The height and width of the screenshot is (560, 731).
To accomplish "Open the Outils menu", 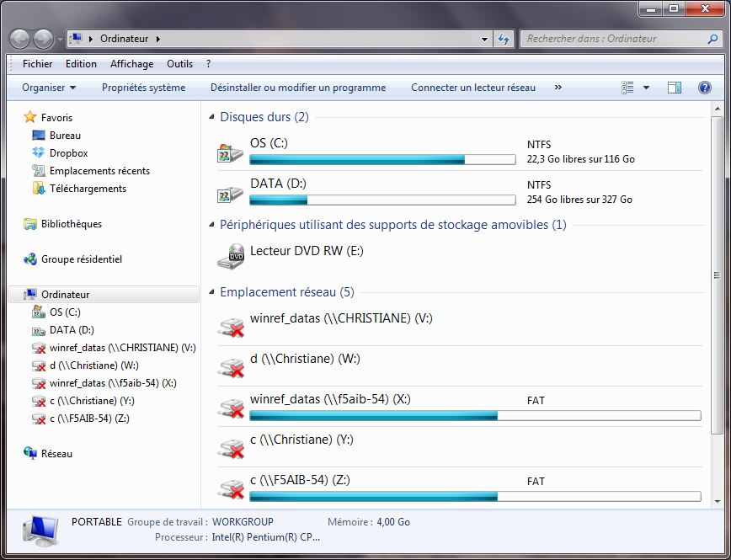I will coord(179,64).
